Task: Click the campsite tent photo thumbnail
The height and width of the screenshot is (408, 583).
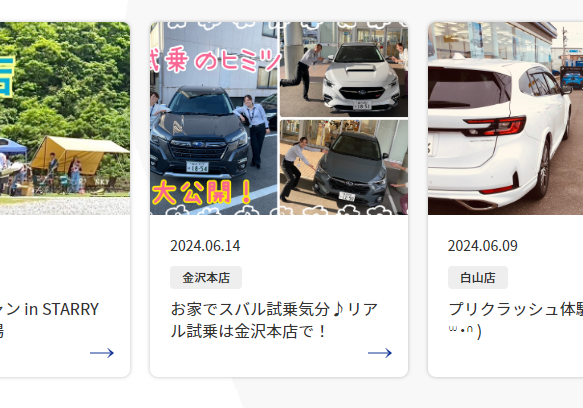Action: 65,118
